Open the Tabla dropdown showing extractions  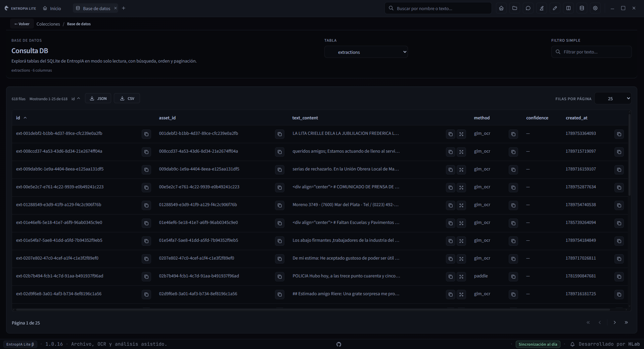366,52
